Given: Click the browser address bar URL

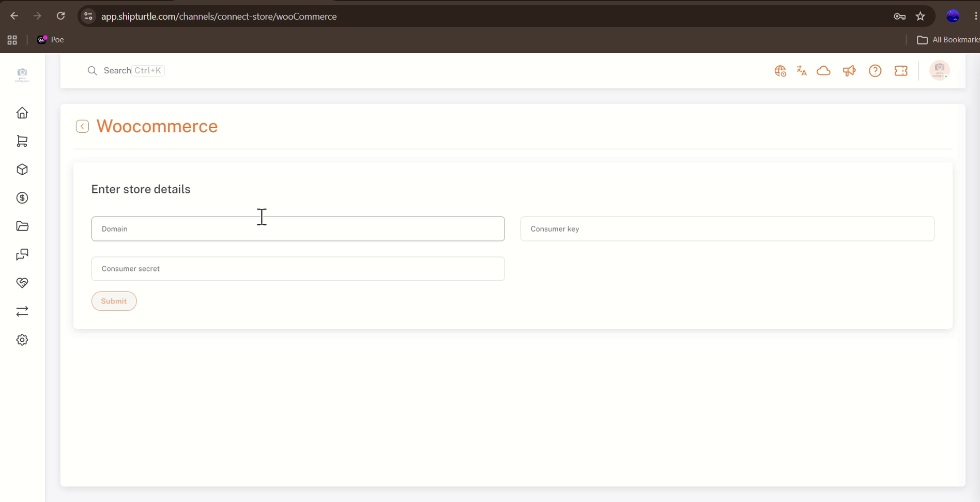Looking at the screenshot, I should pos(219,17).
